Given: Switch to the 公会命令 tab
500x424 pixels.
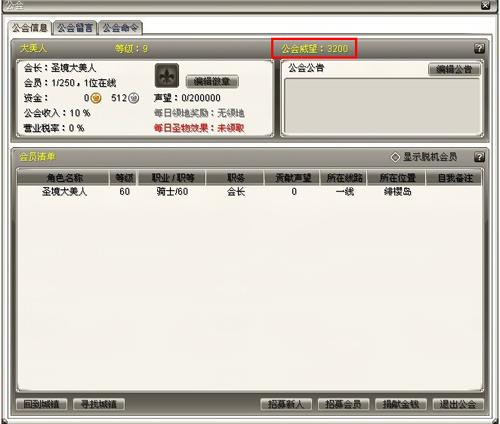Looking at the screenshot, I should pyautogui.click(x=120, y=28).
